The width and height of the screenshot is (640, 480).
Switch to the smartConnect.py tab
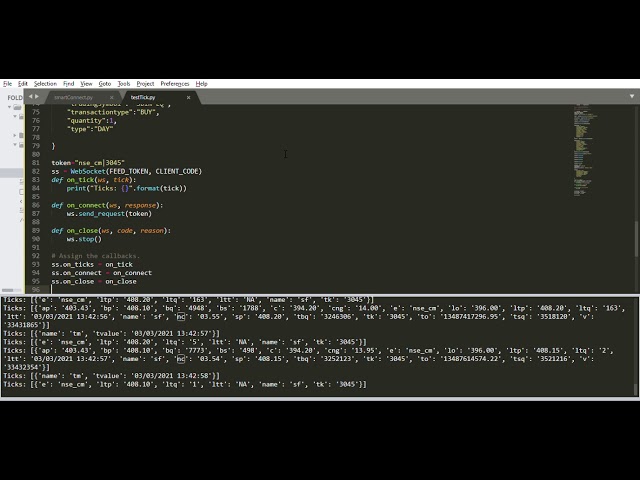click(73, 98)
